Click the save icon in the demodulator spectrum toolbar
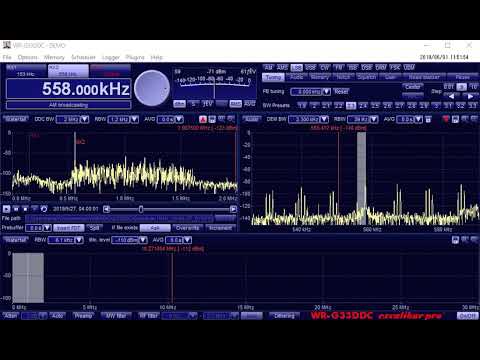This screenshot has height=360, width=480. point(455,119)
